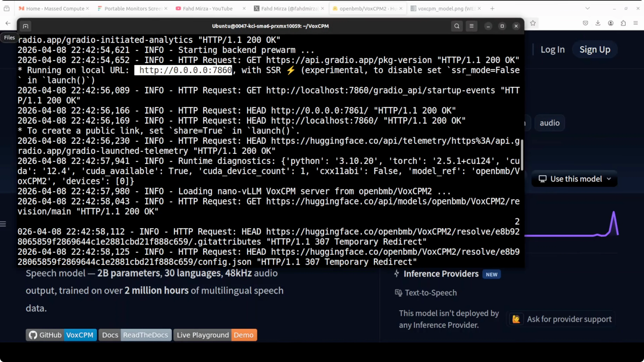Click the Sign Up button
This screenshot has height=362, width=644.
tap(595, 49)
